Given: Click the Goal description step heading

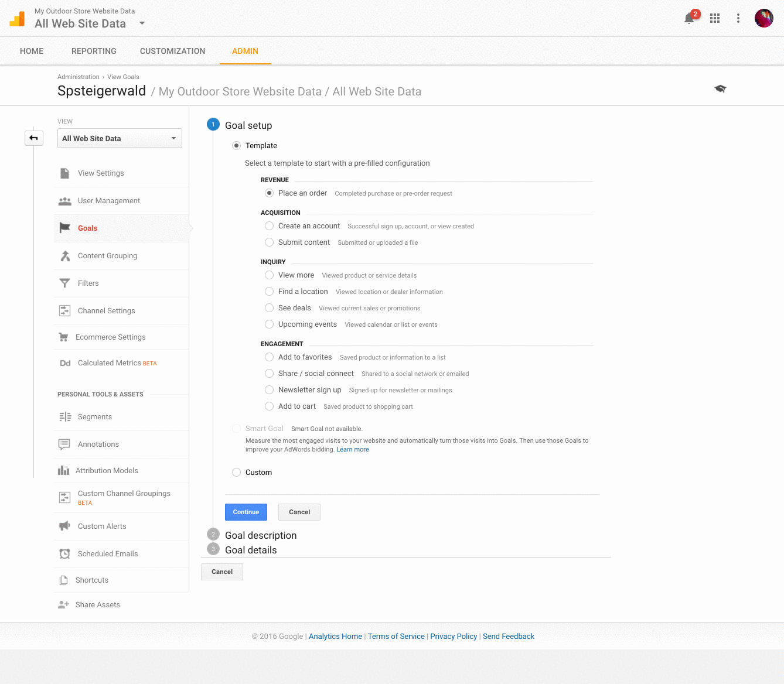Looking at the screenshot, I should [x=261, y=535].
